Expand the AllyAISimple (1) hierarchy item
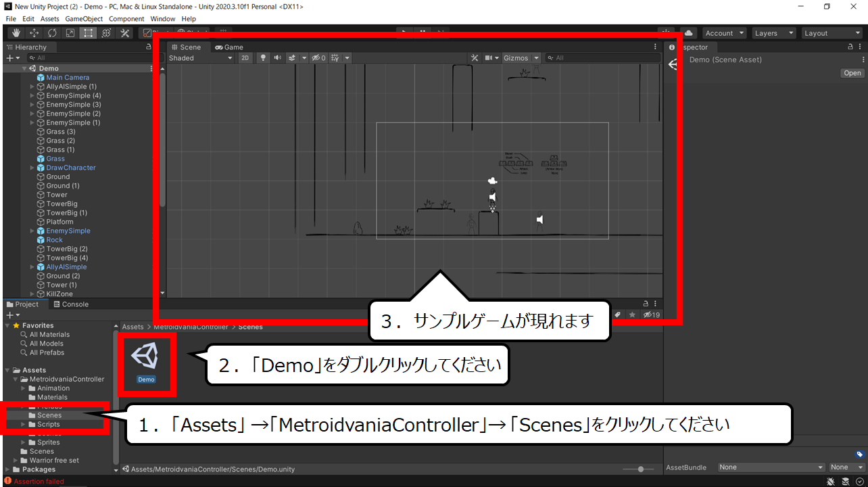Screen dimensions: 868x487 (x=32, y=87)
